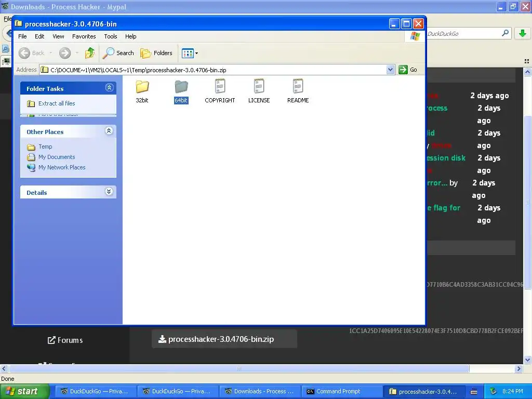Click the browser's vertical scroll-up arrow

[527, 72]
